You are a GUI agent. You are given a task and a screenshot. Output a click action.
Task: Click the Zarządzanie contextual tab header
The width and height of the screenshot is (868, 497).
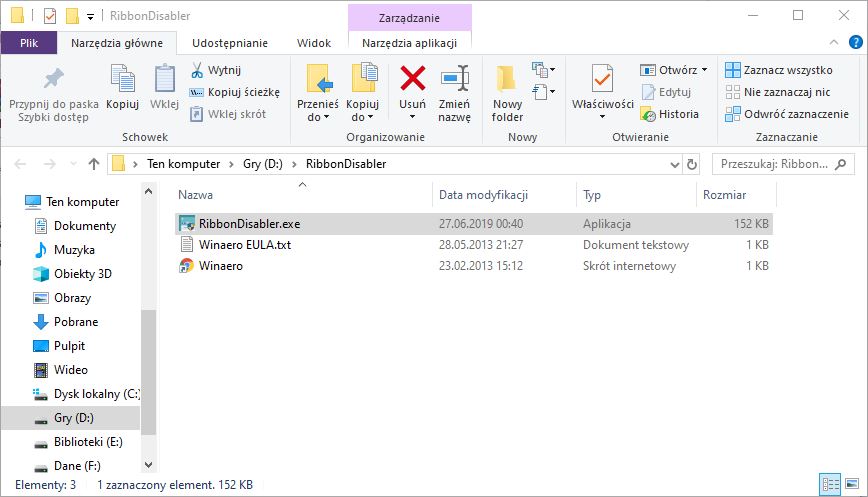(410, 18)
